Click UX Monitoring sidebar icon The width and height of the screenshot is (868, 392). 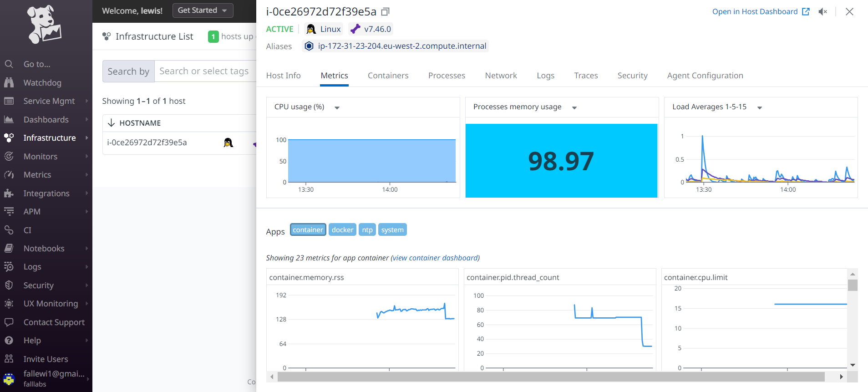9,303
